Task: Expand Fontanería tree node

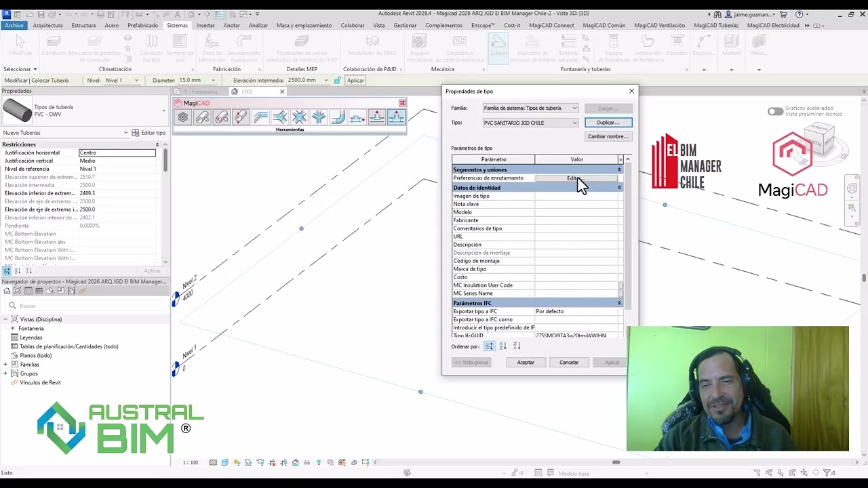Action: 12,328
